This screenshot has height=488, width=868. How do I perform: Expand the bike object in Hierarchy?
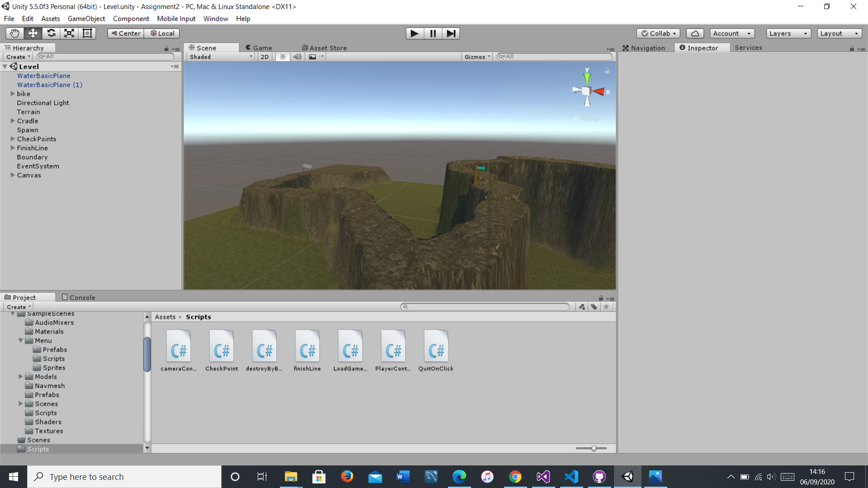tap(13, 94)
